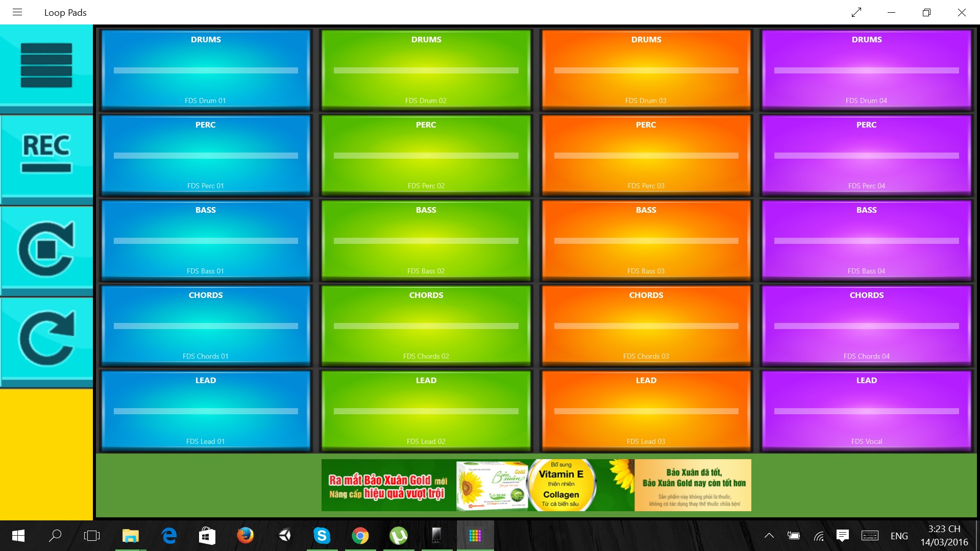The height and width of the screenshot is (551, 980).
Task: Toggle the FDS Vocal loop pad
Action: click(x=866, y=410)
